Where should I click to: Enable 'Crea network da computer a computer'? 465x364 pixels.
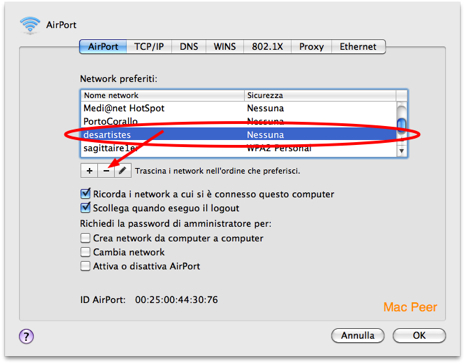(85, 238)
